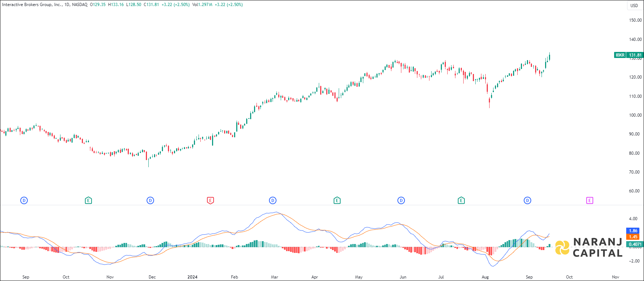Click the dividend marker near September 2024
644x281 pixels.
click(x=527, y=201)
